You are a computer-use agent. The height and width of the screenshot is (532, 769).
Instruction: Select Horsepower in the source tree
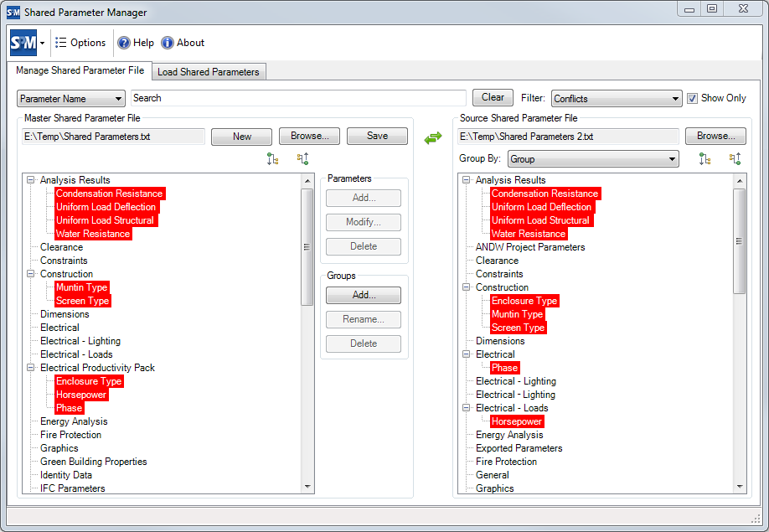point(516,421)
